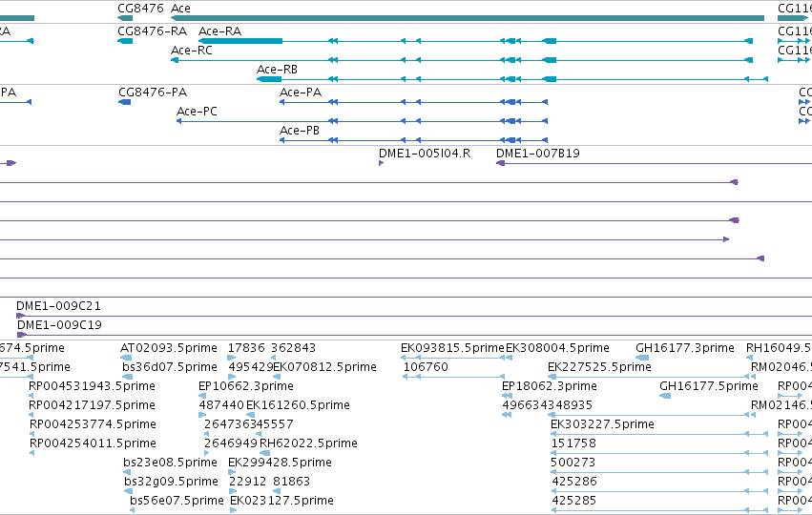
Task: Open the RH62022.5prime EST label
Action: click(308, 443)
